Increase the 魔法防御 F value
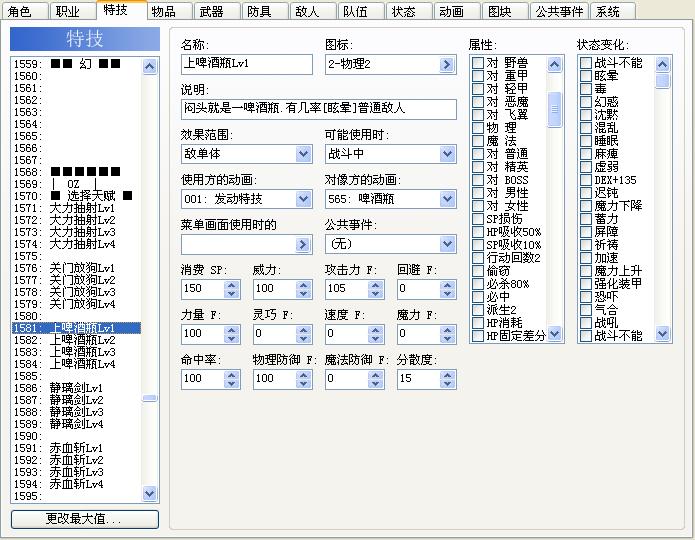The height and width of the screenshot is (540, 695). tap(375, 375)
